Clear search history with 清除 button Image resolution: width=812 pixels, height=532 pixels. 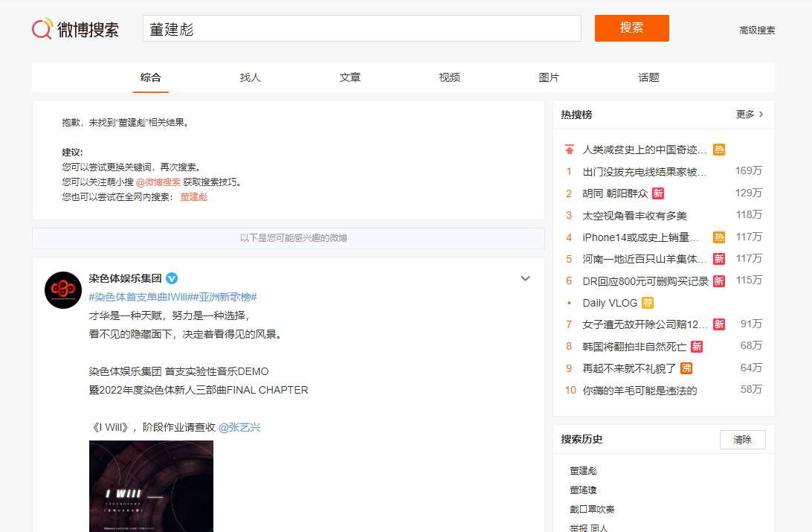742,440
